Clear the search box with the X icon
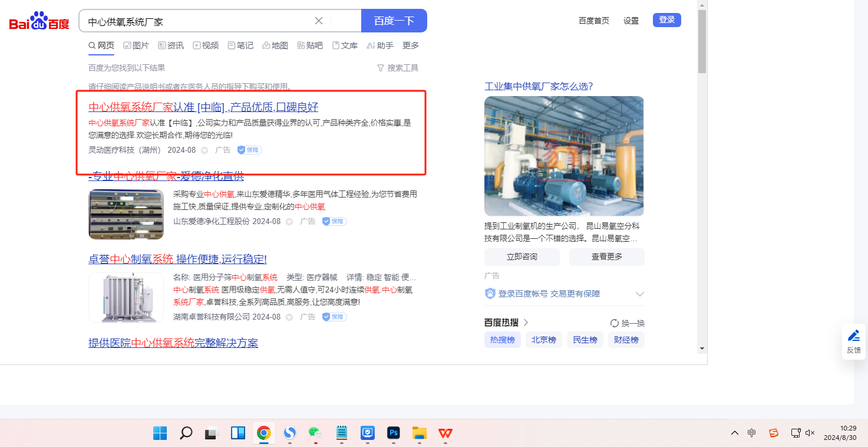Screen dimensions: 868x447 (319, 21)
